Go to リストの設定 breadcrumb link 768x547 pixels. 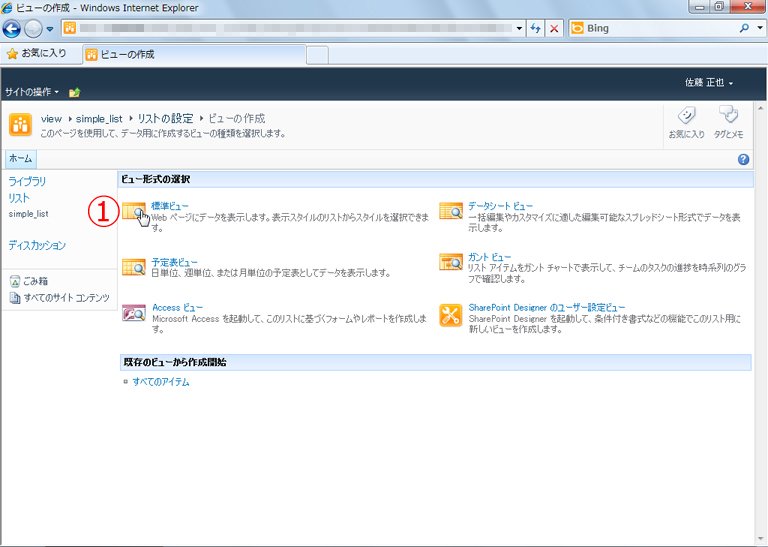165,119
